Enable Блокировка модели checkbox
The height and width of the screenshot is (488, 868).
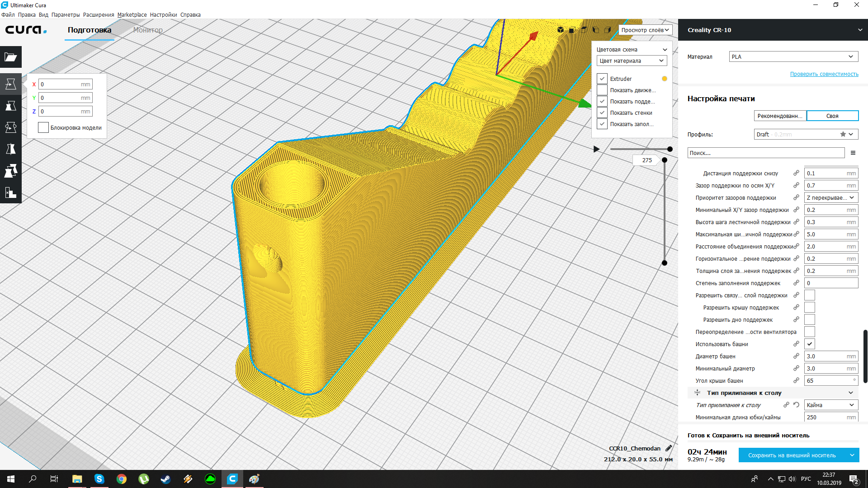[43, 127]
